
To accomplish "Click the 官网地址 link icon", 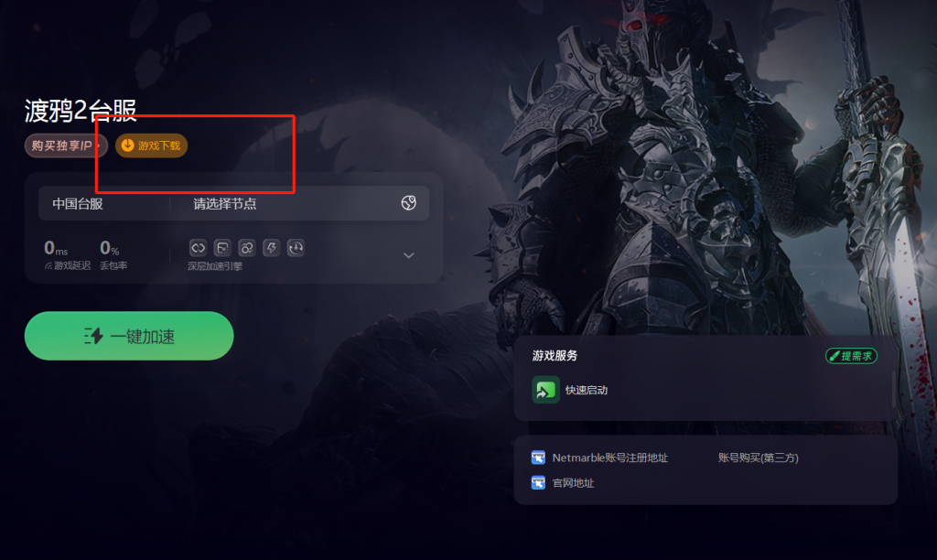I will coord(538,483).
